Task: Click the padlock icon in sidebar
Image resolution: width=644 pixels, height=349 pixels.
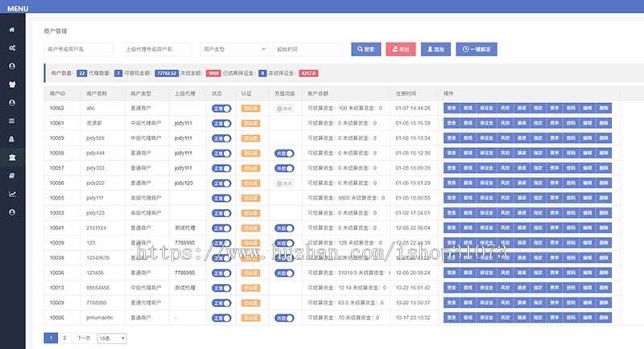Action: click(12, 139)
